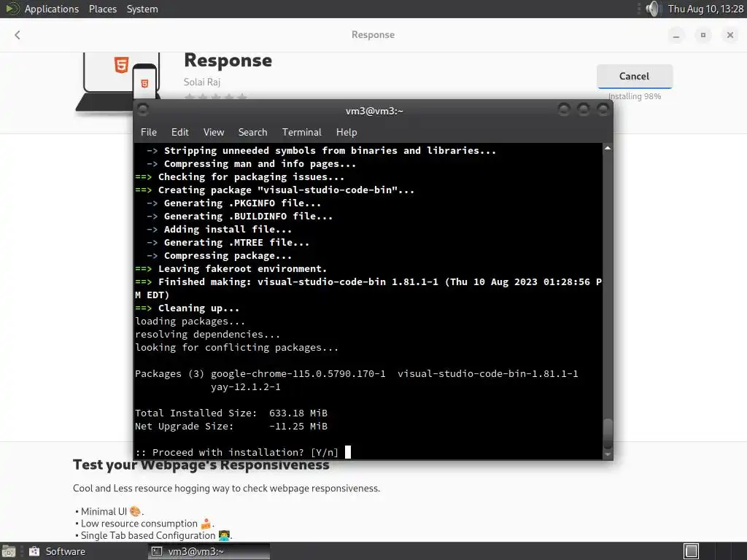Cancel the Response app installation
The width and height of the screenshot is (747, 560).
pos(635,76)
